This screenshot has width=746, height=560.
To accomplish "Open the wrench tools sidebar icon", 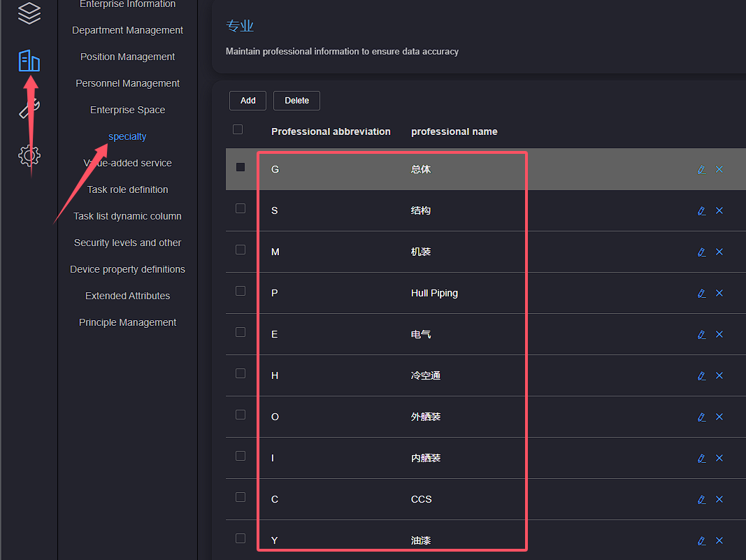I will point(29,108).
